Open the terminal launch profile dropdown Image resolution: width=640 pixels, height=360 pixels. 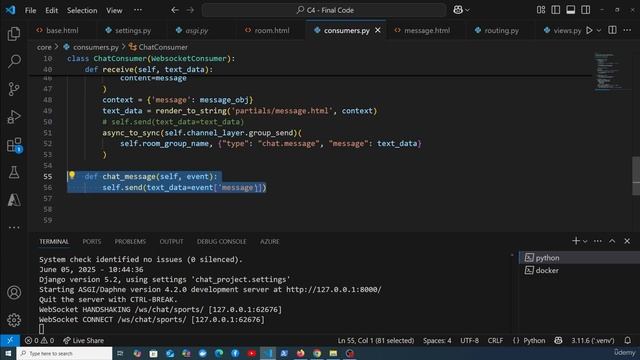coord(585,241)
